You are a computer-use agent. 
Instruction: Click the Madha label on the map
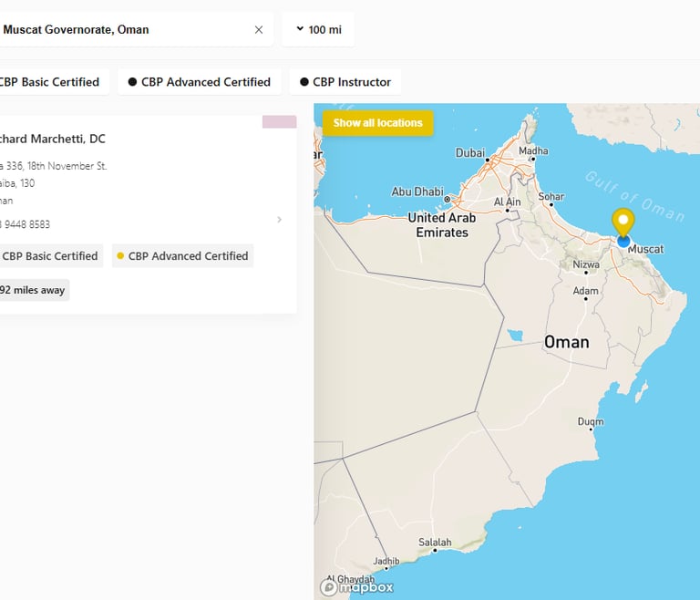[533, 151]
